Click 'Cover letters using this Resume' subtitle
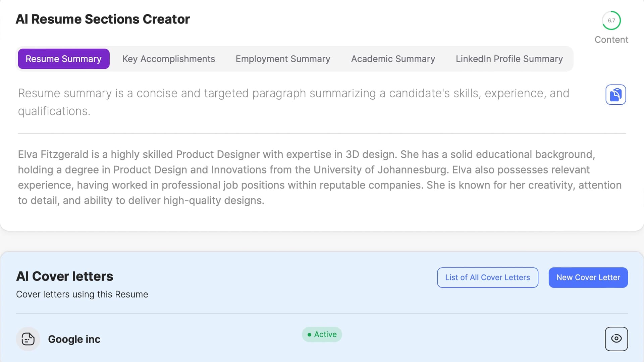Screen dimensions: 644x362 pyautogui.click(x=82, y=294)
